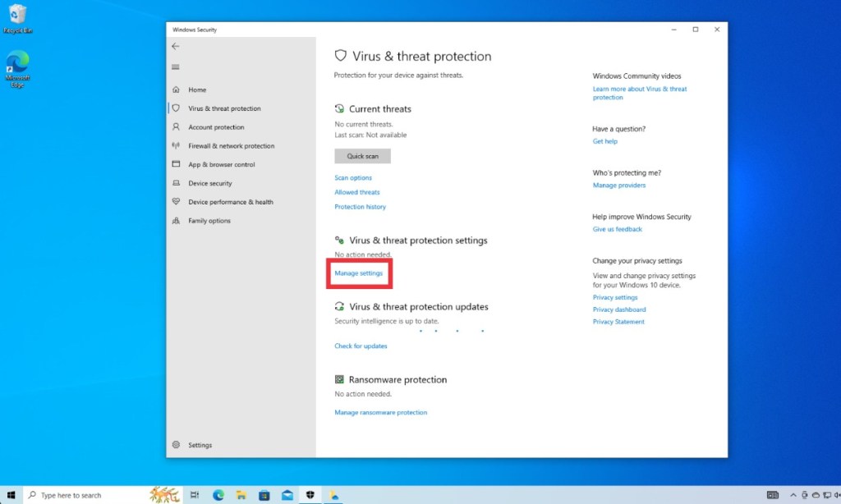Open Allowed threats link
Image resolution: width=841 pixels, height=504 pixels.
coord(356,192)
